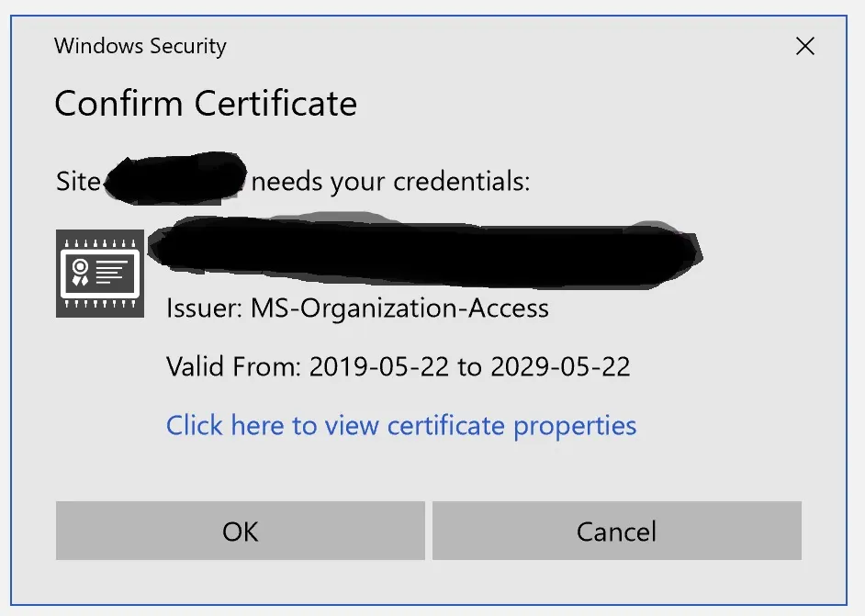This screenshot has width=865, height=616.
Task: Click the MS-Organization-Access issuer value
Action: point(399,308)
